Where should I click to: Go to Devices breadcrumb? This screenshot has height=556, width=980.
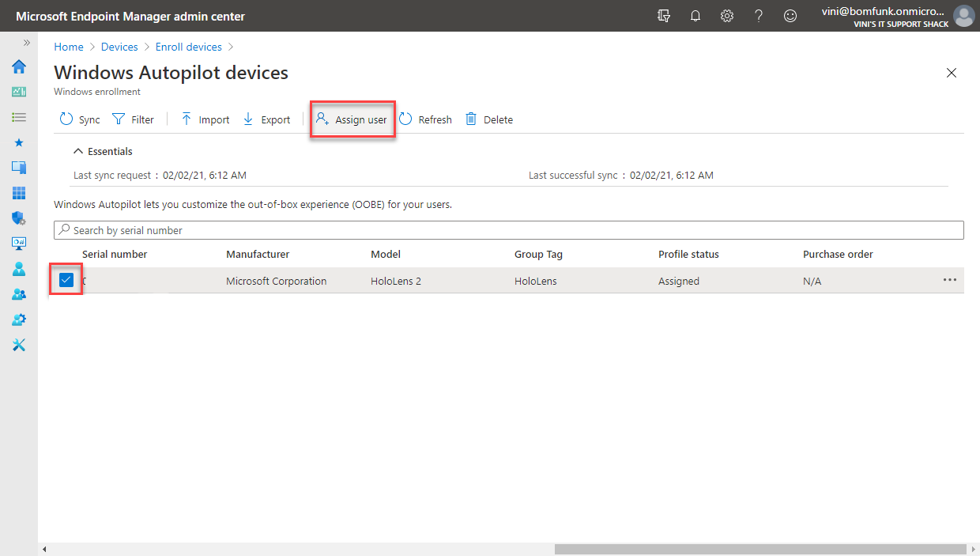pyautogui.click(x=119, y=47)
